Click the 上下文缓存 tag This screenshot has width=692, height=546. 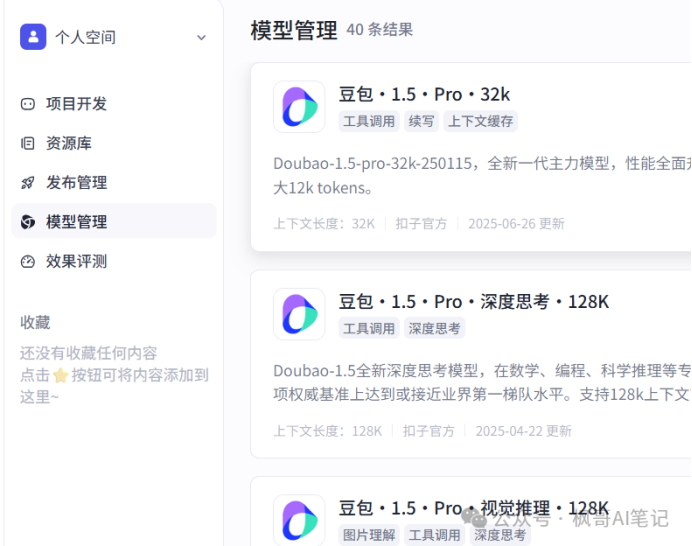[480, 121]
